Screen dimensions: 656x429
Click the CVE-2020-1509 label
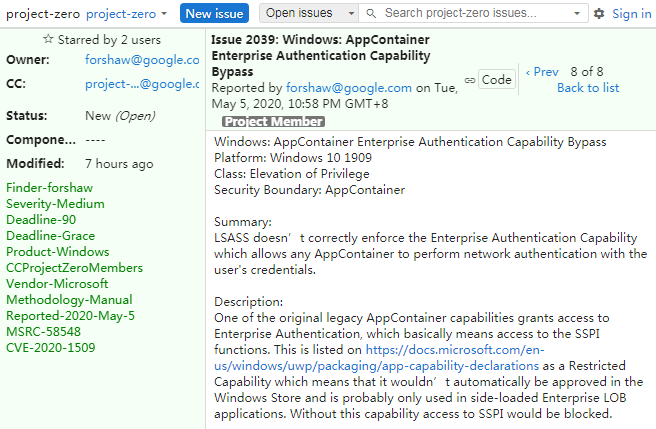click(x=51, y=348)
